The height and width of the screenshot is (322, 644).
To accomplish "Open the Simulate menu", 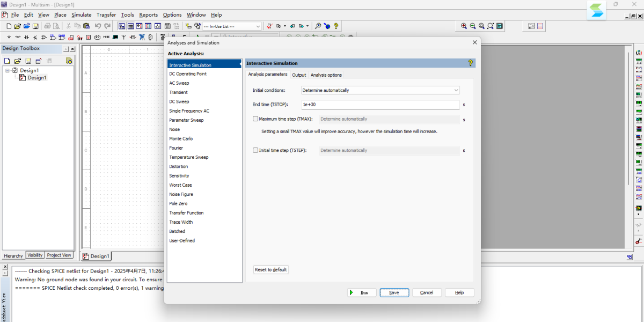I will tap(81, 15).
